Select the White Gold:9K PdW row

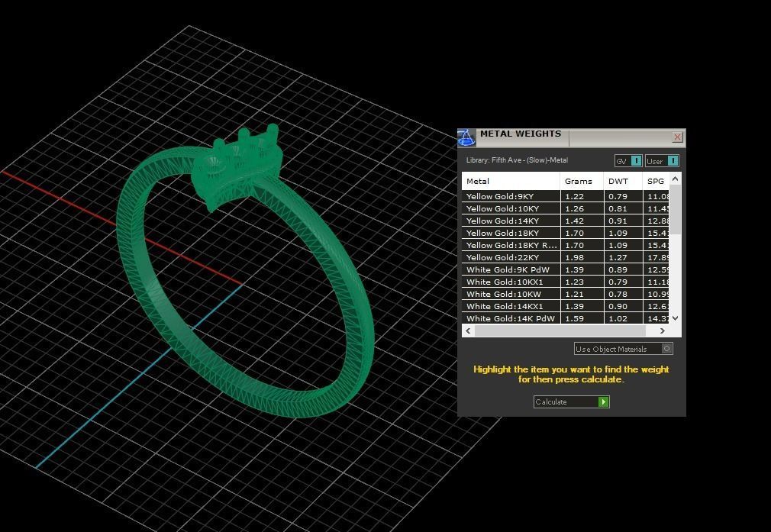[x=566, y=270]
